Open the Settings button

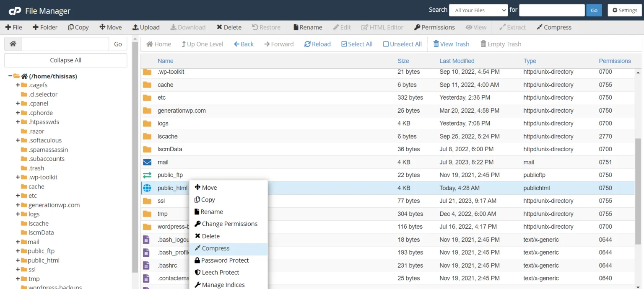pos(624,10)
